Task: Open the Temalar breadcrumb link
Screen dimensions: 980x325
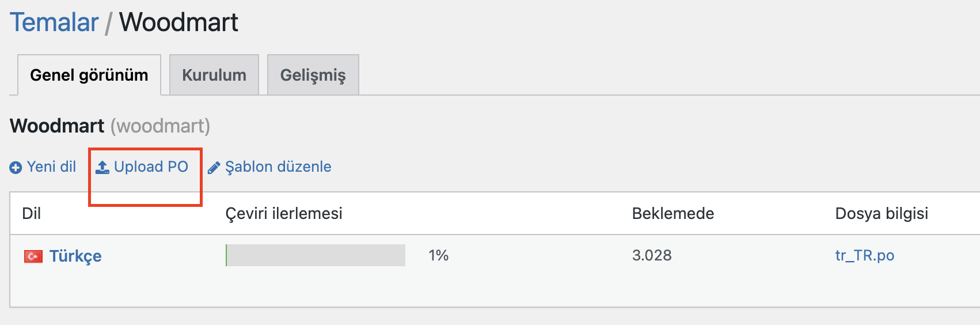Action: point(55,22)
